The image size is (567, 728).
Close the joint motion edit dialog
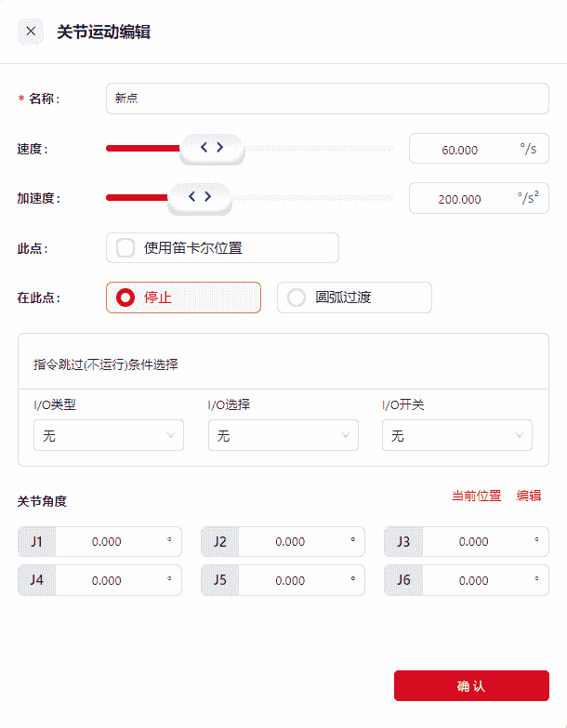click(x=31, y=32)
